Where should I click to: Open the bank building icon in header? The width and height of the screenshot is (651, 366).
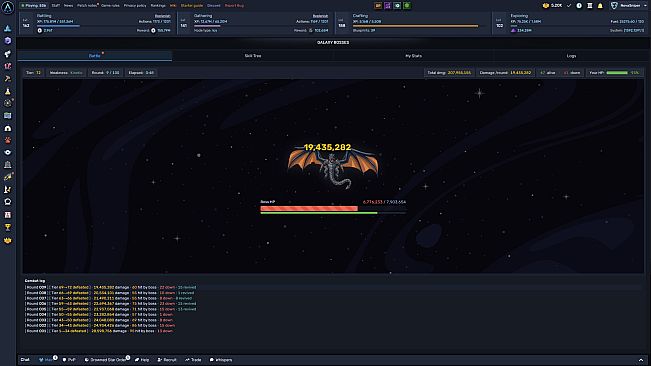590,6
